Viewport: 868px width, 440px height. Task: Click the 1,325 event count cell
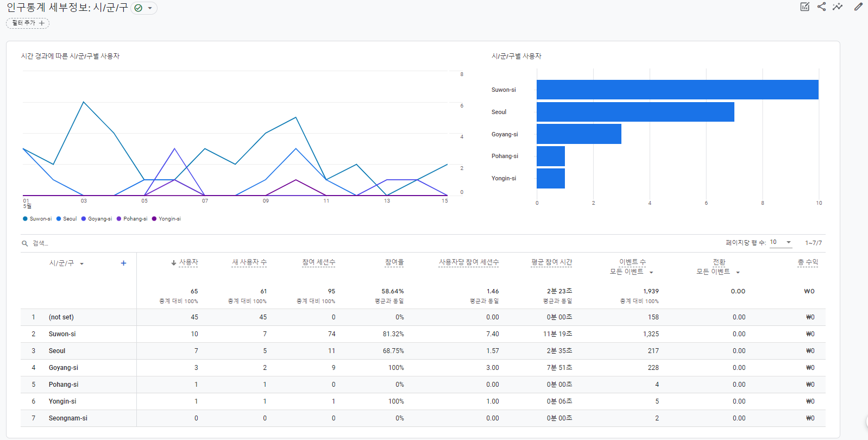pyautogui.click(x=651, y=334)
